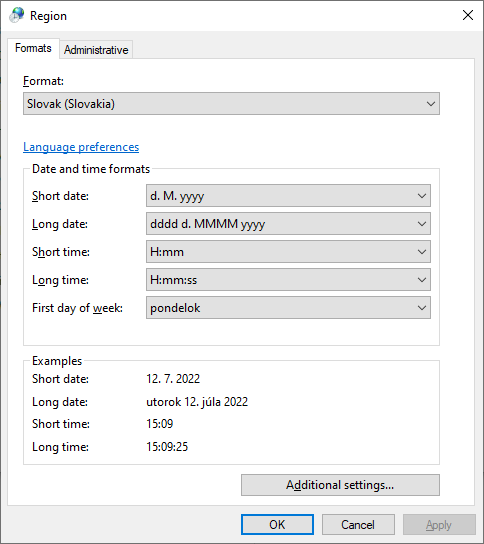
Task: Click the Cancel button
Action: 358,525
